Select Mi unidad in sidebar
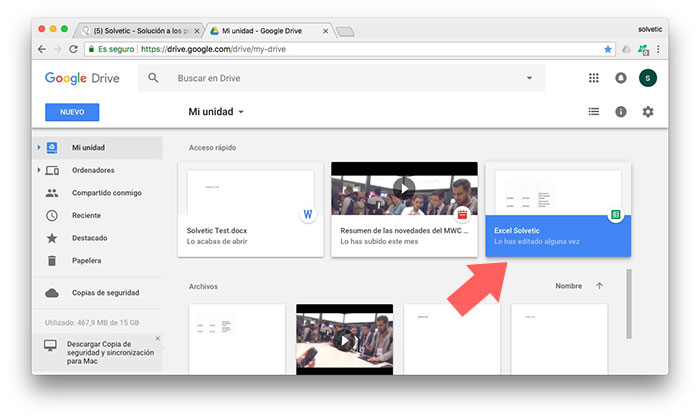Screen dimensions: 700x420 pos(98,147)
